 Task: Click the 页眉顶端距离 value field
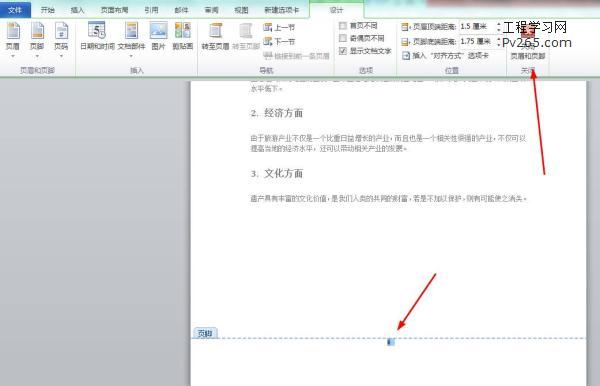[478, 27]
